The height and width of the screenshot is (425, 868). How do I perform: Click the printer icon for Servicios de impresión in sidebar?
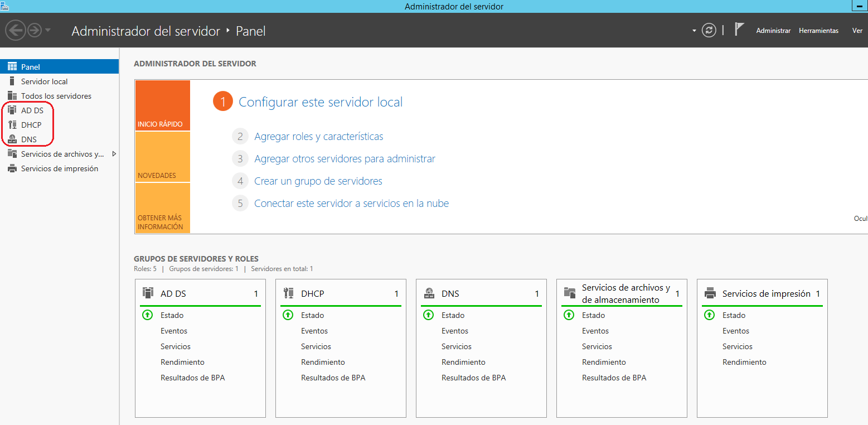12,168
